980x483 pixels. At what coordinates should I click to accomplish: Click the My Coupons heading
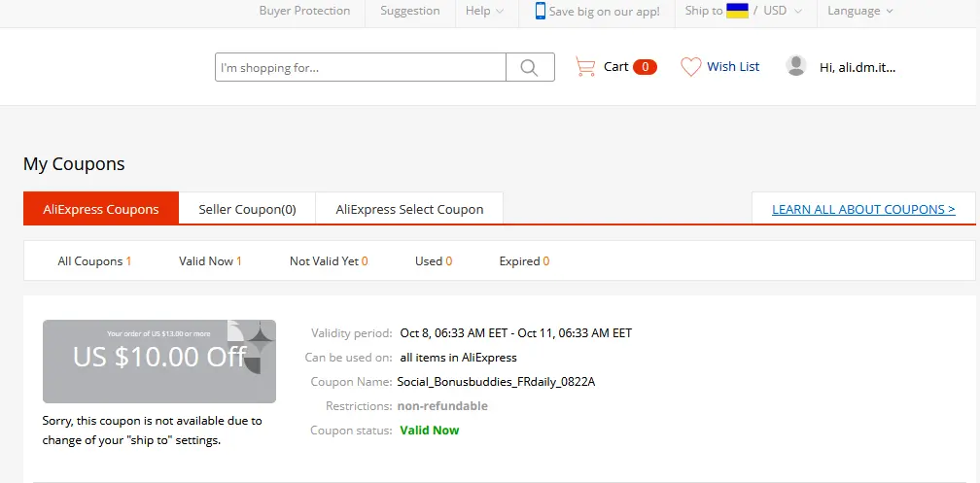(x=74, y=163)
